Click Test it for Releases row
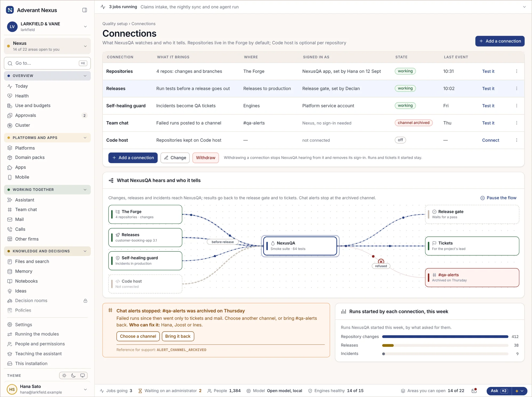Image resolution: width=532 pixels, height=397 pixels. pyautogui.click(x=488, y=88)
